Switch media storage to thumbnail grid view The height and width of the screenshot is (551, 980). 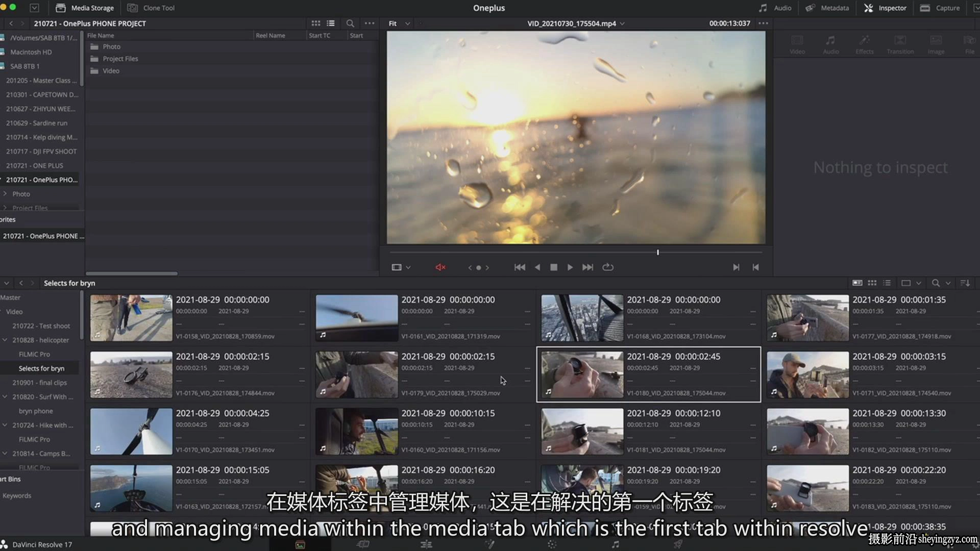pyautogui.click(x=316, y=23)
